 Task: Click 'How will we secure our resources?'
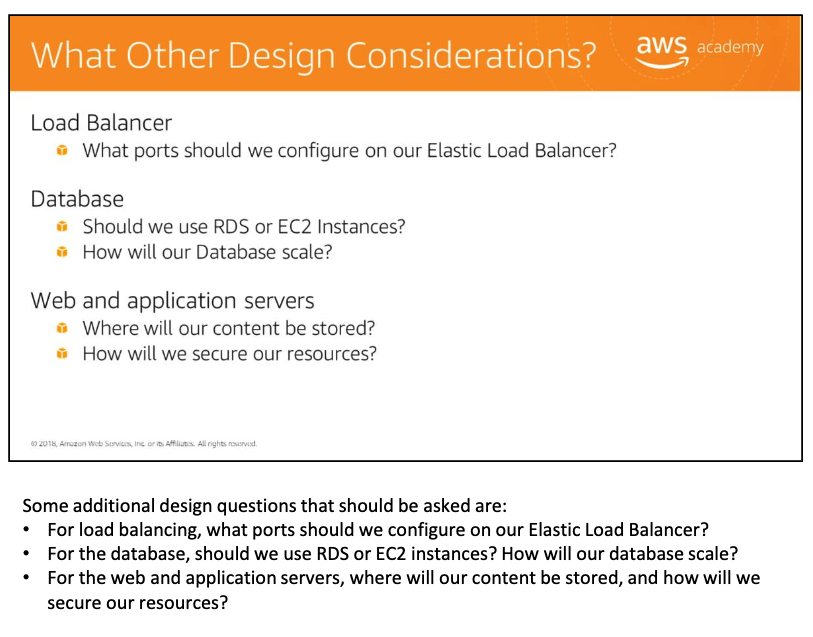(230, 353)
